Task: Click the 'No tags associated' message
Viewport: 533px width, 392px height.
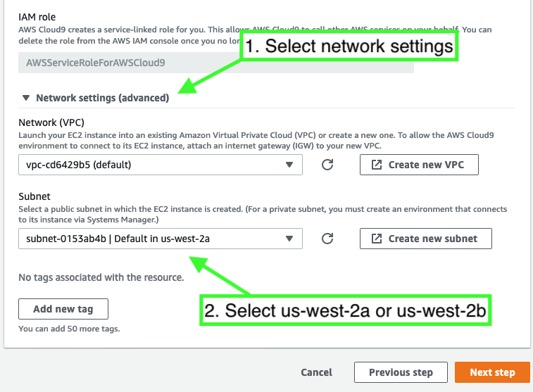Action: click(101, 277)
